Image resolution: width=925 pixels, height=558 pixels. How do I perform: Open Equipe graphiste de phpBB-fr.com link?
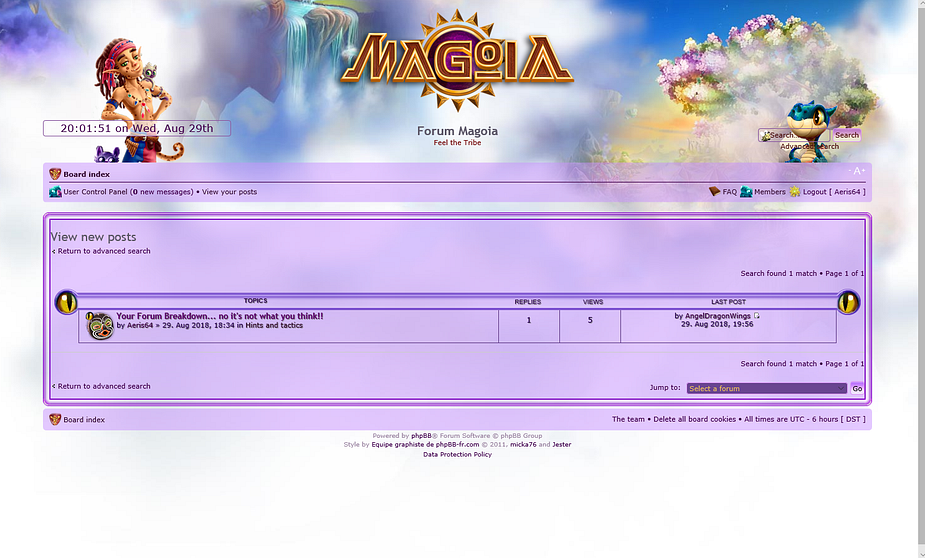point(425,445)
